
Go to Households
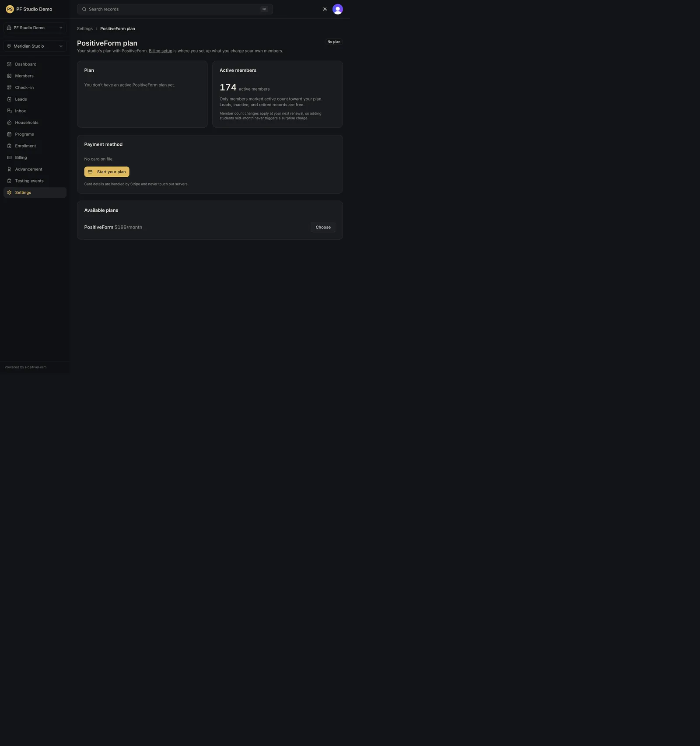[x=35, y=123]
